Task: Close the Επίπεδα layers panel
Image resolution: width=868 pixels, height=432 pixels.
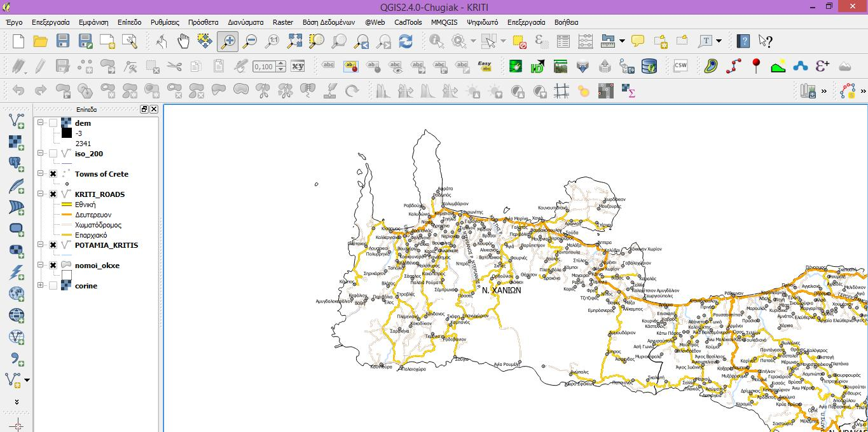Action: pyautogui.click(x=153, y=109)
